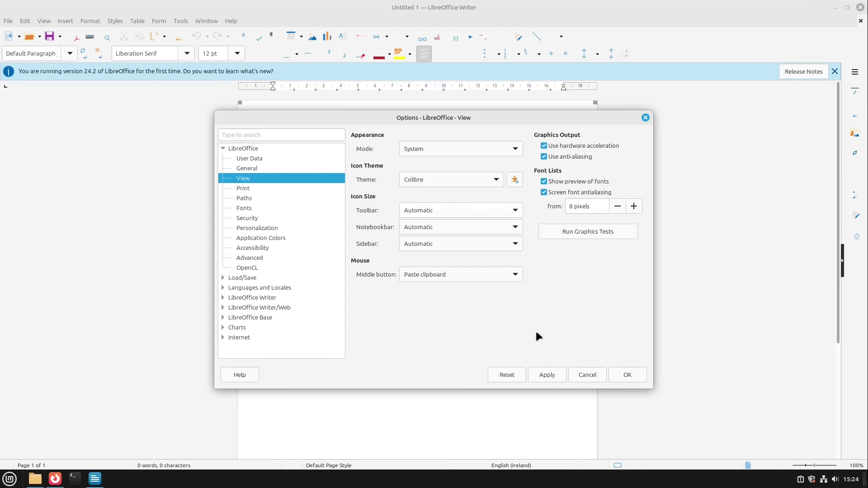Open the Tools menu
The height and width of the screenshot is (488, 868).
tap(180, 21)
